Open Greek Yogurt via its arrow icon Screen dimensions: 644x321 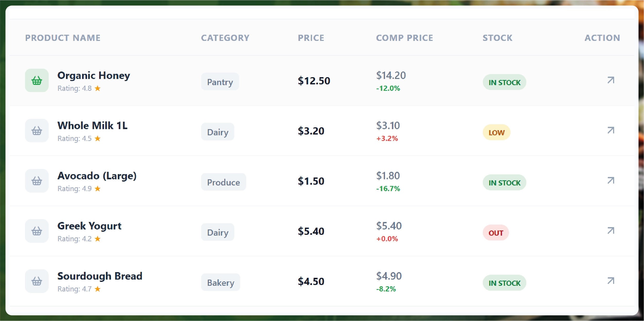click(611, 231)
